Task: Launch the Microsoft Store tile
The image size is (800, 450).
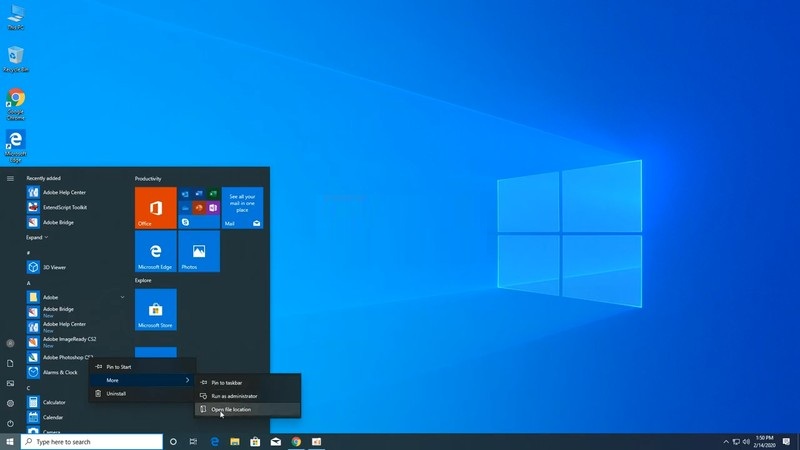Action: click(x=155, y=310)
